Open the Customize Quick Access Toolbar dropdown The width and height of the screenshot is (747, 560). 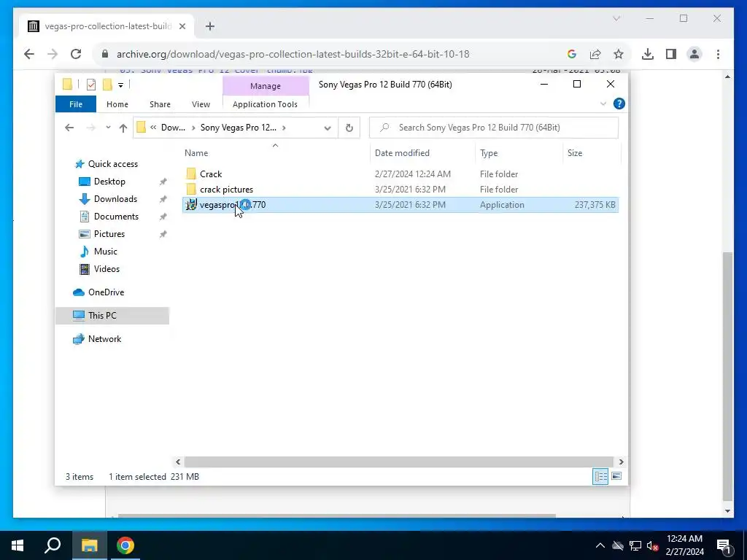pyautogui.click(x=120, y=85)
